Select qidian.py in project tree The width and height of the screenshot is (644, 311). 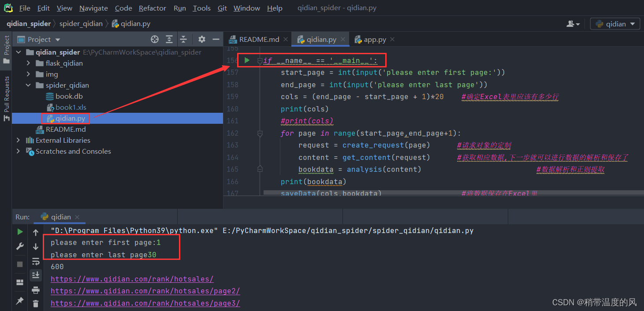point(70,118)
